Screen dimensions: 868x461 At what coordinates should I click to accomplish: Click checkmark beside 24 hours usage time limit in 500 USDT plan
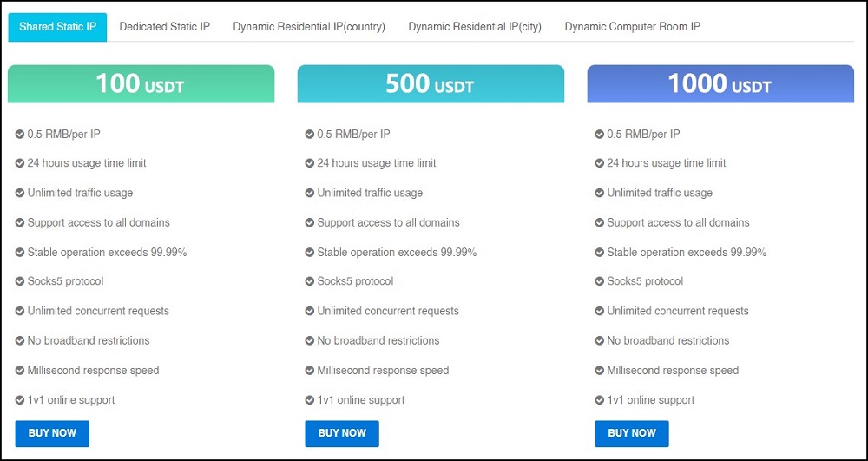click(310, 163)
